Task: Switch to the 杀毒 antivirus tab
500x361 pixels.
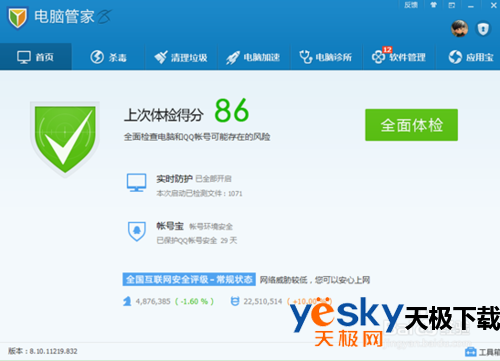Action: pyautogui.click(x=108, y=57)
